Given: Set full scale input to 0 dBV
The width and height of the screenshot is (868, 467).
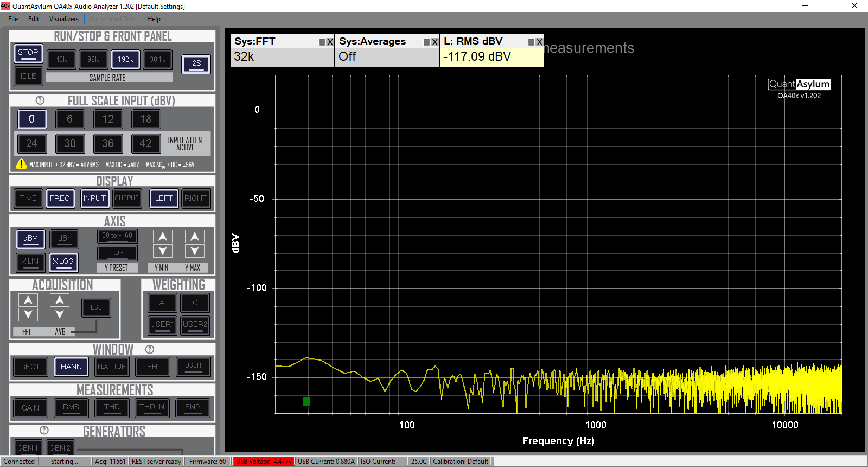Looking at the screenshot, I should 32,119.
